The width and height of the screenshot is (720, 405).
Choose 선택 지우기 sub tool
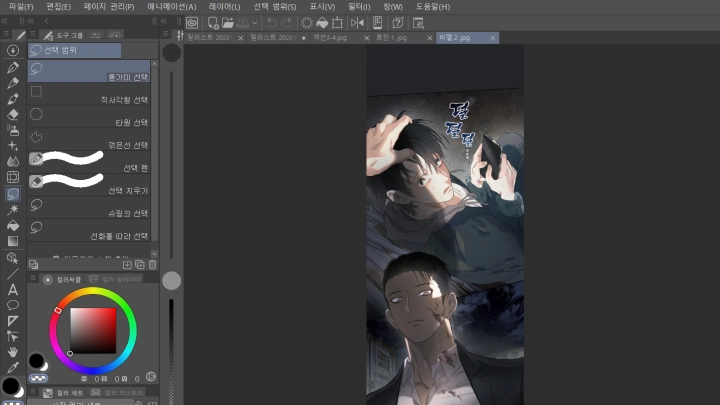pyautogui.click(x=89, y=185)
